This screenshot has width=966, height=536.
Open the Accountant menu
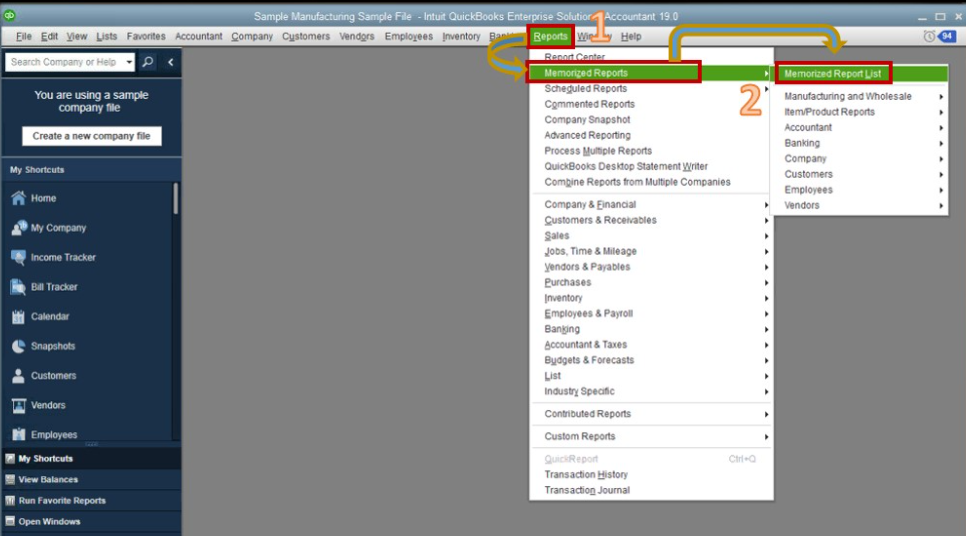pos(198,36)
